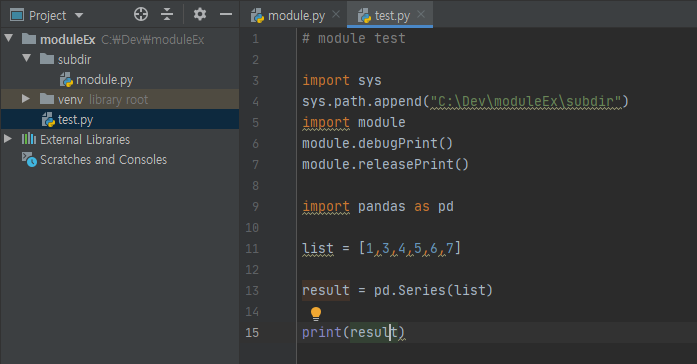Locate the open file with the crosshair icon
697x364 pixels.
click(141, 14)
